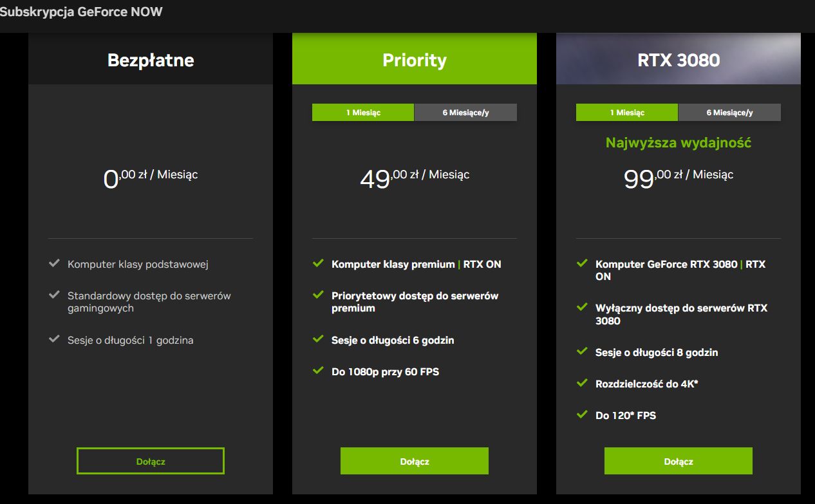Click text Komputer GeForce RTX 3080 | RTX ON

tap(680, 270)
